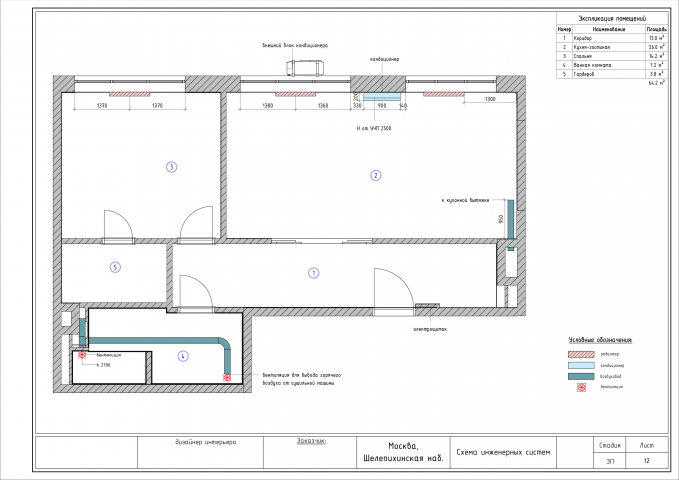Select the outdoor air conditioner unit symbol
Viewport: 679px width, 480px height.
pyautogui.click(x=305, y=68)
